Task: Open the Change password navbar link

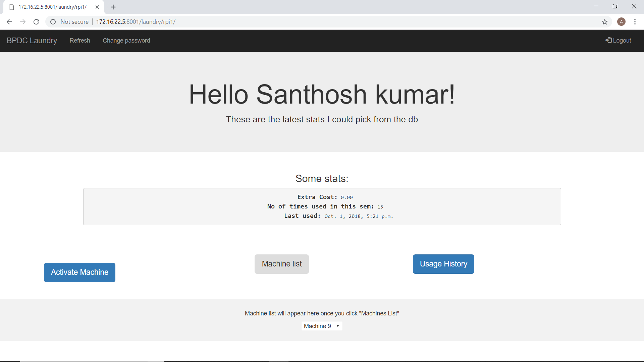Action: (x=126, y=41)
